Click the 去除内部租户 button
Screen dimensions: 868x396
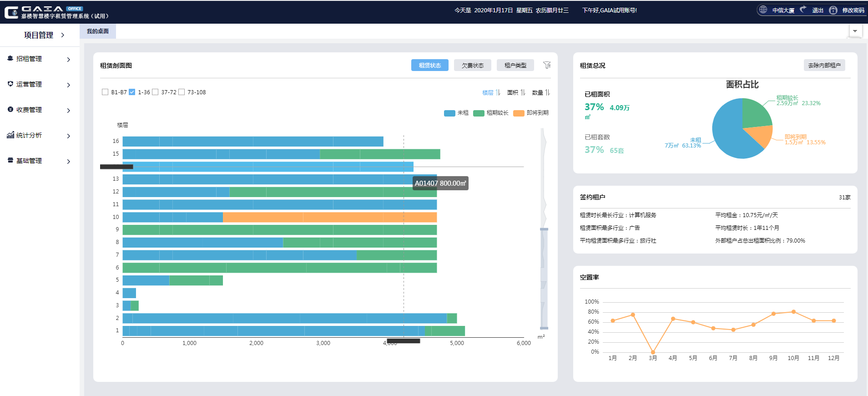824,65
